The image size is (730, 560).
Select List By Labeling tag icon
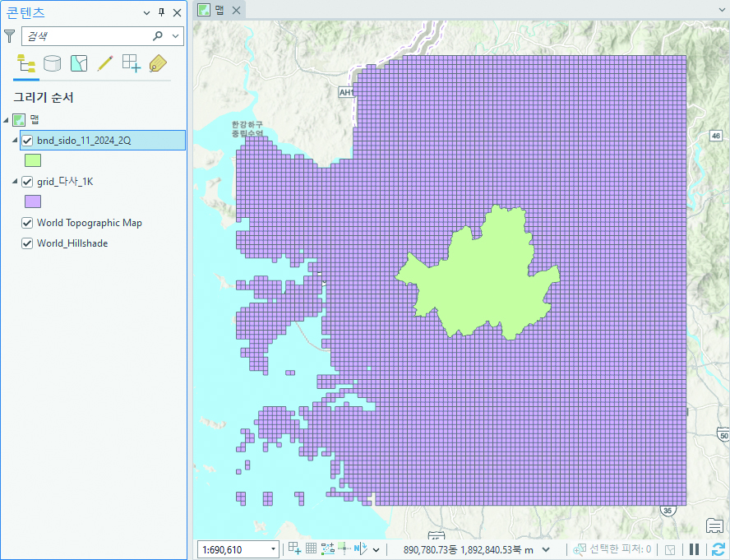158,63
